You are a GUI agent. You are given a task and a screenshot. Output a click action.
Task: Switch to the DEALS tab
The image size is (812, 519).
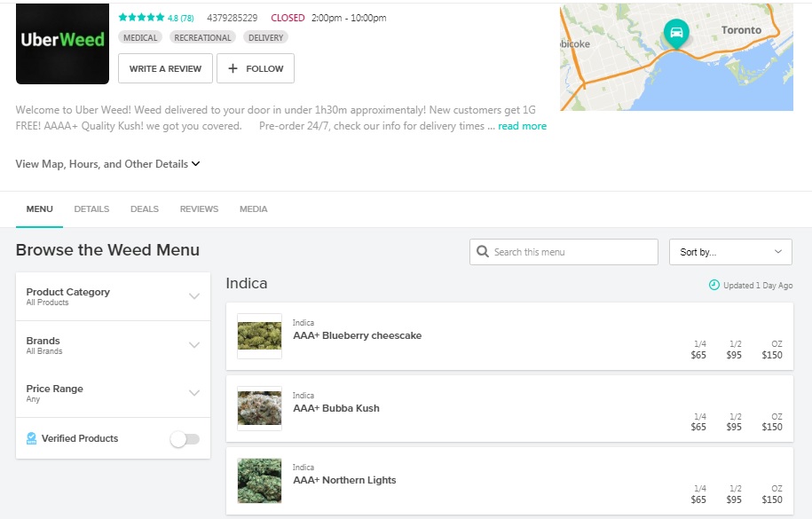pos(144,208)
